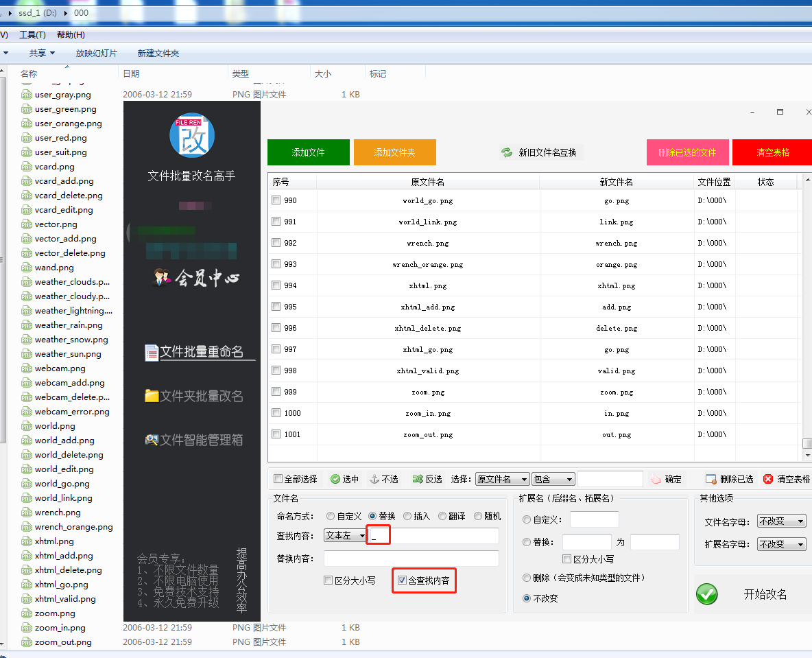Open the 工具(T) menu
Screen dimensions: 812x658
coord(33,35)
